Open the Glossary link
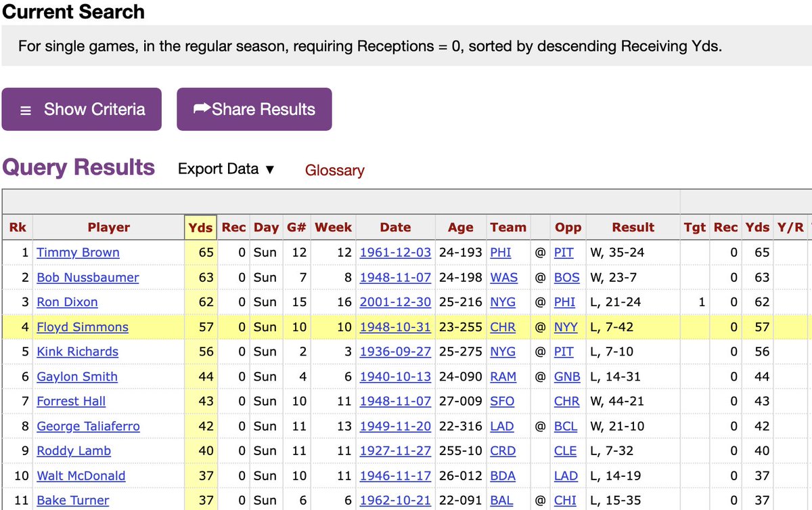The width and height of the screenshot is (812, 510). pyautogui.click(x=334, y=170)
